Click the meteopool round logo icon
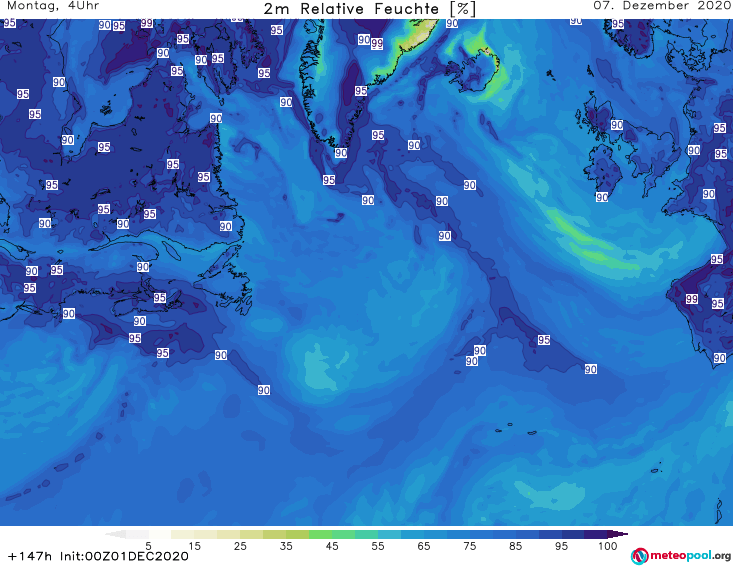 pyautogui.click(x=640, y=556)
